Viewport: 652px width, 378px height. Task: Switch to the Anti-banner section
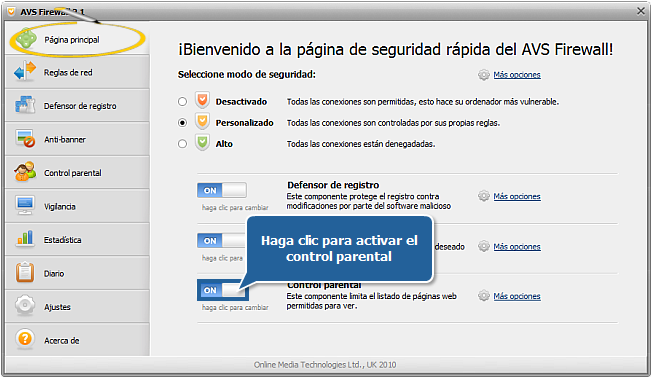tap(77, 139)
